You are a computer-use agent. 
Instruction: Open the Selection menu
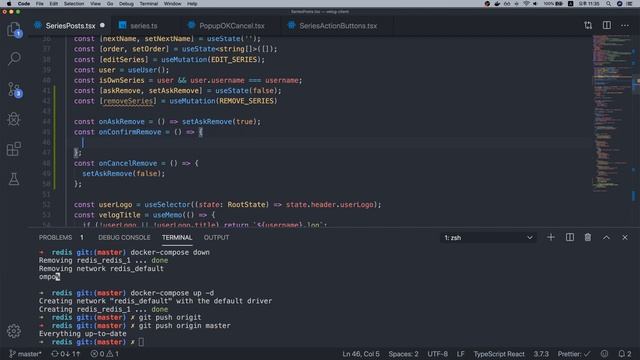pos(74,4)
